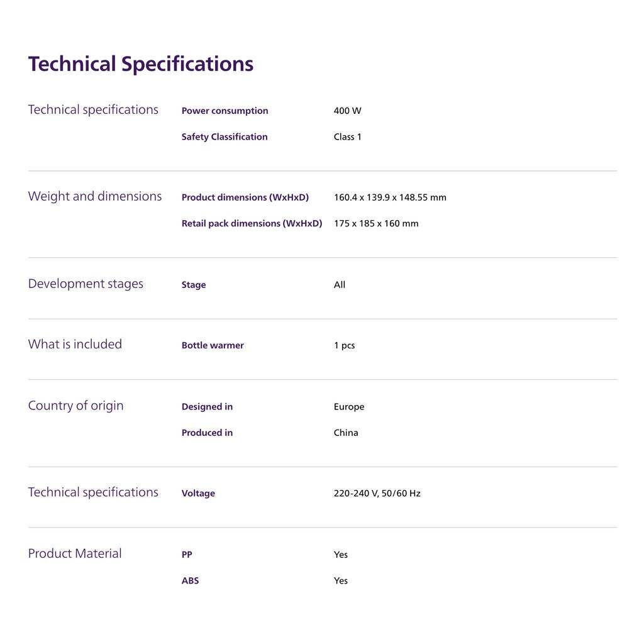Click the Weight and dimensions section heading
The image size is (644, 644).
pyautogui.click(x=95, y=196)
